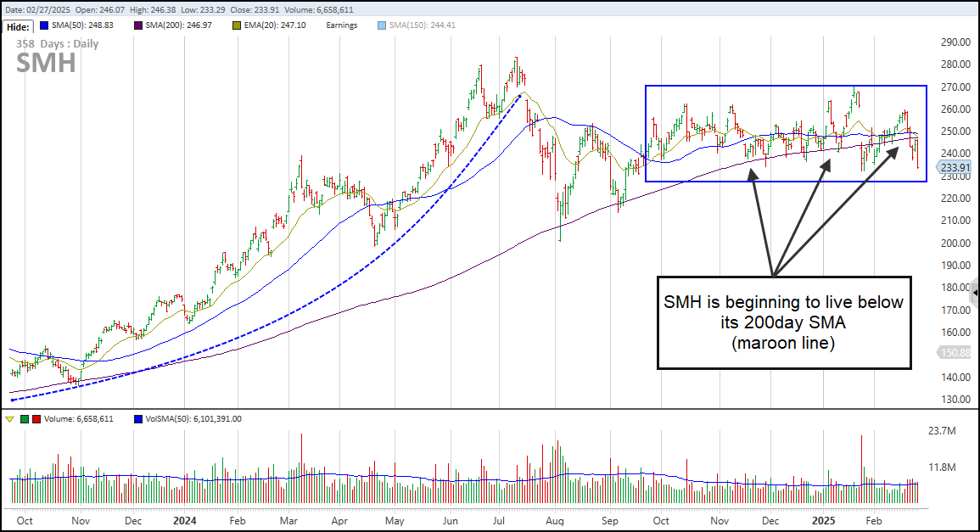Click the Jul label on the date axis
This screenshot has width=980, height=532.
pos(499,521)
